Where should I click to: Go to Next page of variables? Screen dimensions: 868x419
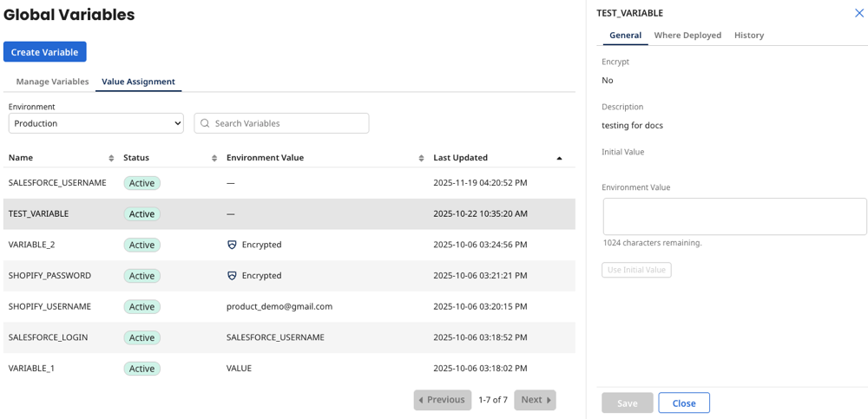click(535, 400)
